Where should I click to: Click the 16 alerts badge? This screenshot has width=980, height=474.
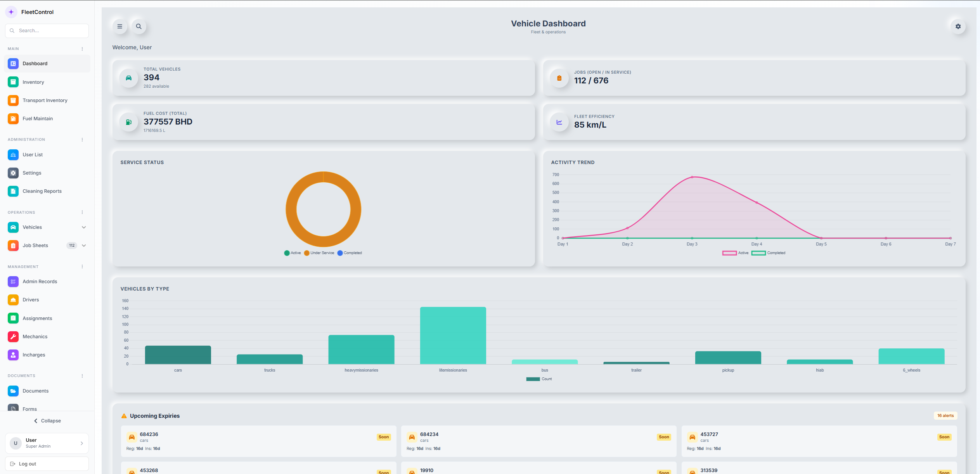coord(945,416)
